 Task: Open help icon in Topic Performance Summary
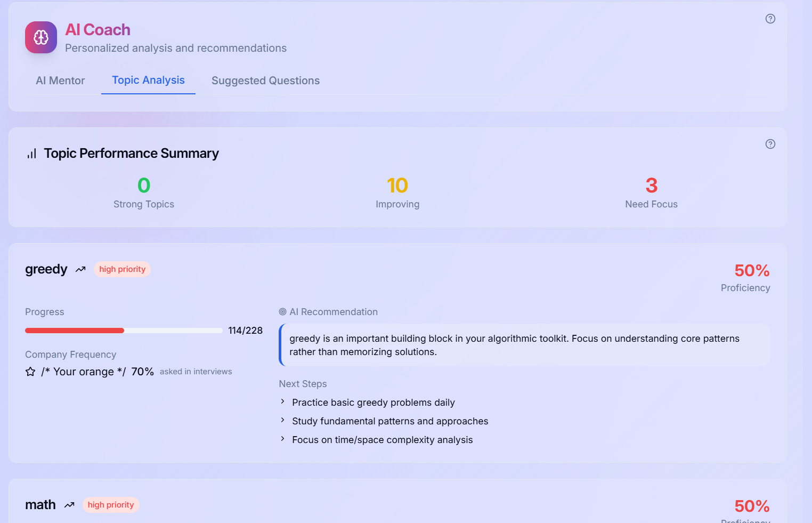(770, 144)
